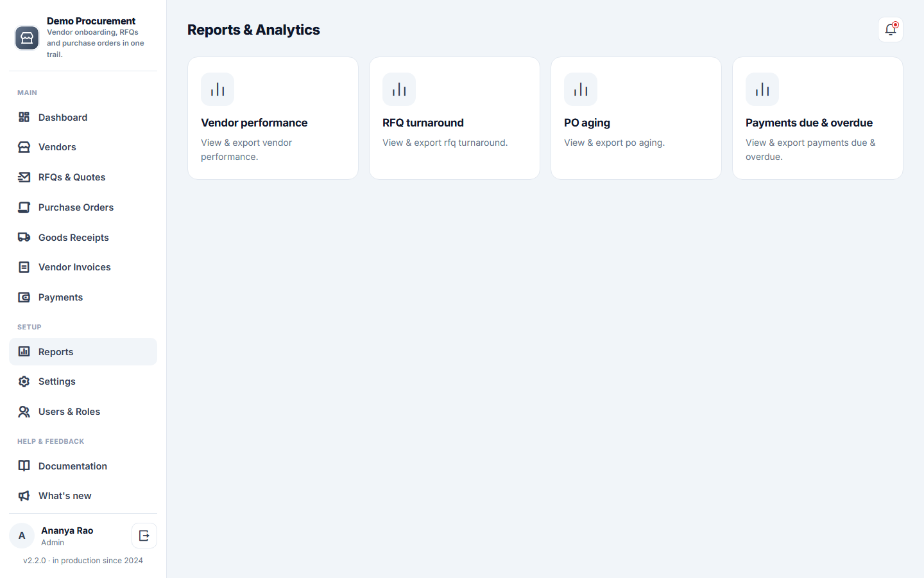This screenshot has height=578, width=924.
Task: Click the Payments wallet icon in sidebar
Action: [24, 297]
